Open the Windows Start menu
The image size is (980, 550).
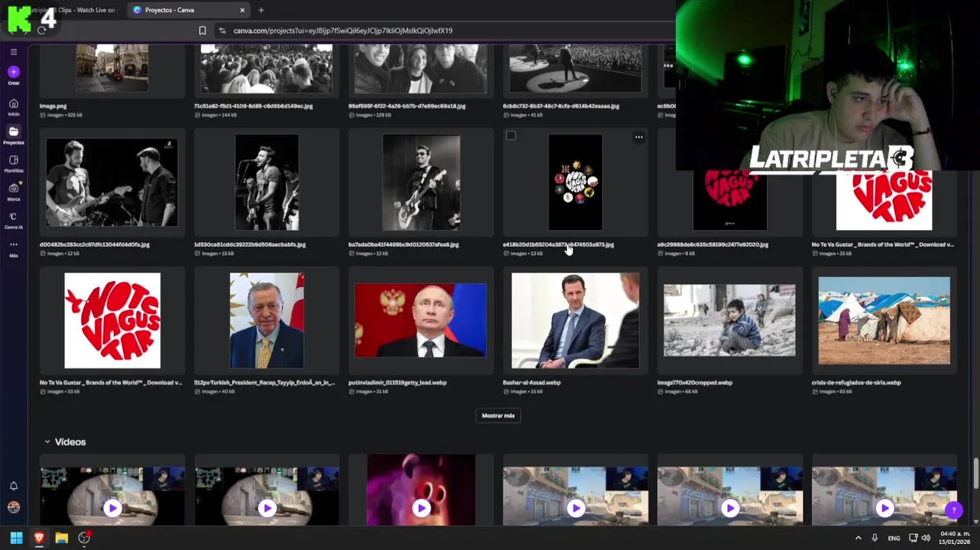[x=16, y=538]
